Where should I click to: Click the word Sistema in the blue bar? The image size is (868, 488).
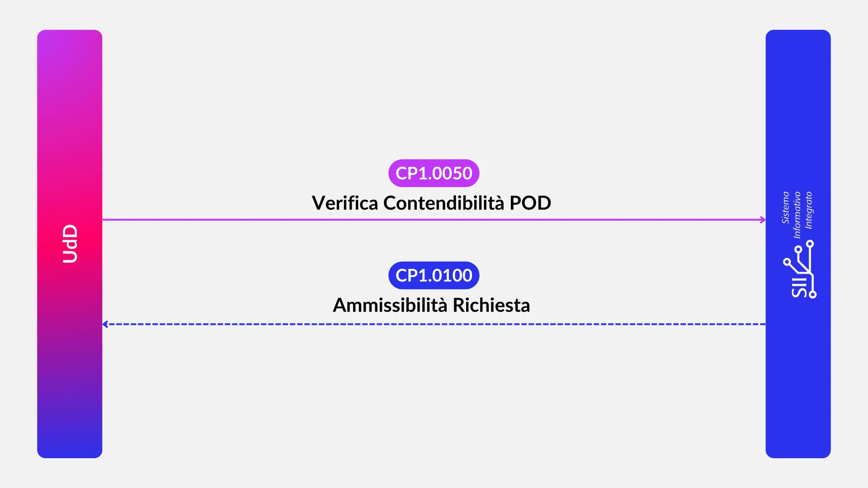tap(786, 208)
